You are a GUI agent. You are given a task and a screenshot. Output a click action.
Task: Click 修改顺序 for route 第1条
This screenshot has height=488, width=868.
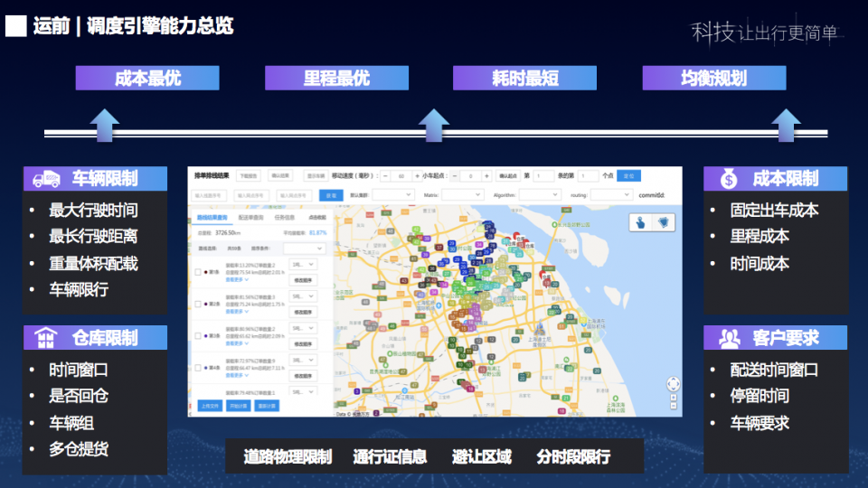click(x=303, y=280)
